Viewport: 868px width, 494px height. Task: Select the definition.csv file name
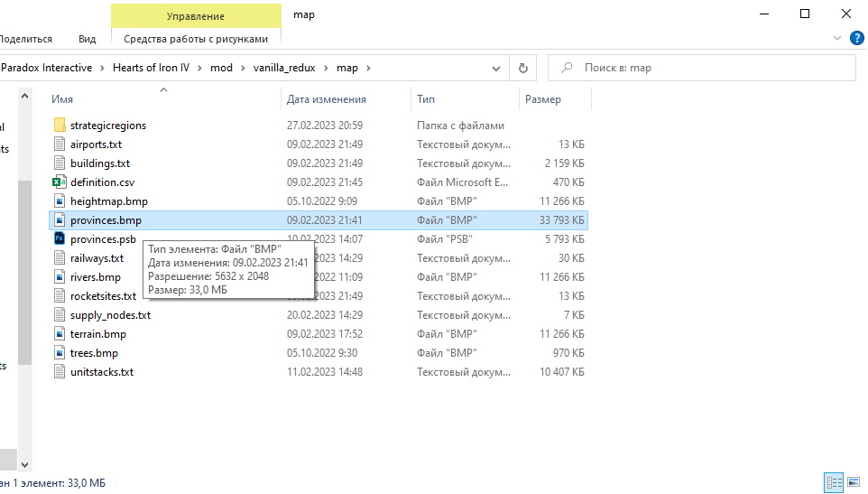103,182
